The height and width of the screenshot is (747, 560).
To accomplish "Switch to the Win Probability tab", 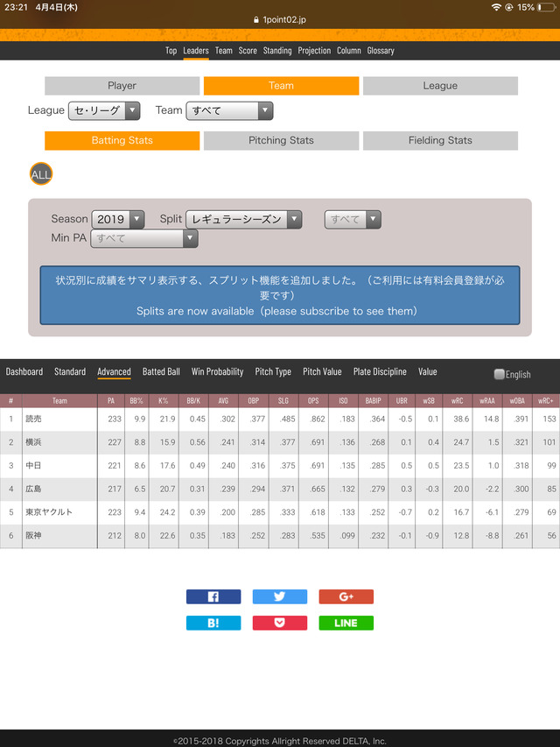I will pyautogui.click(x=217, y=371).
